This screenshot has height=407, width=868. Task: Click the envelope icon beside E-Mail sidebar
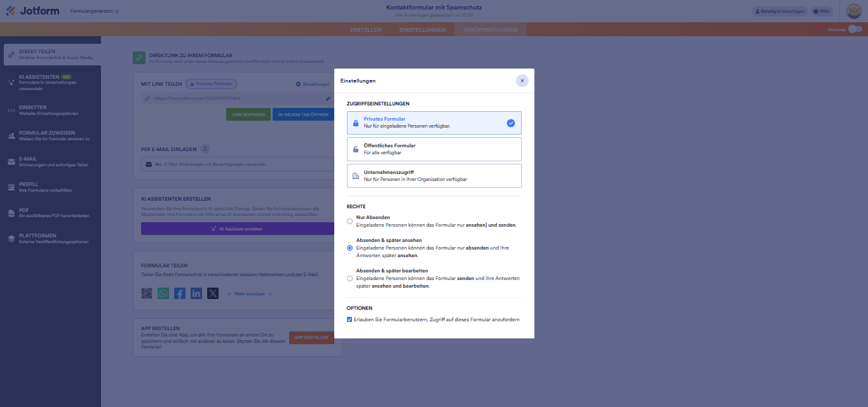[11, 162]
